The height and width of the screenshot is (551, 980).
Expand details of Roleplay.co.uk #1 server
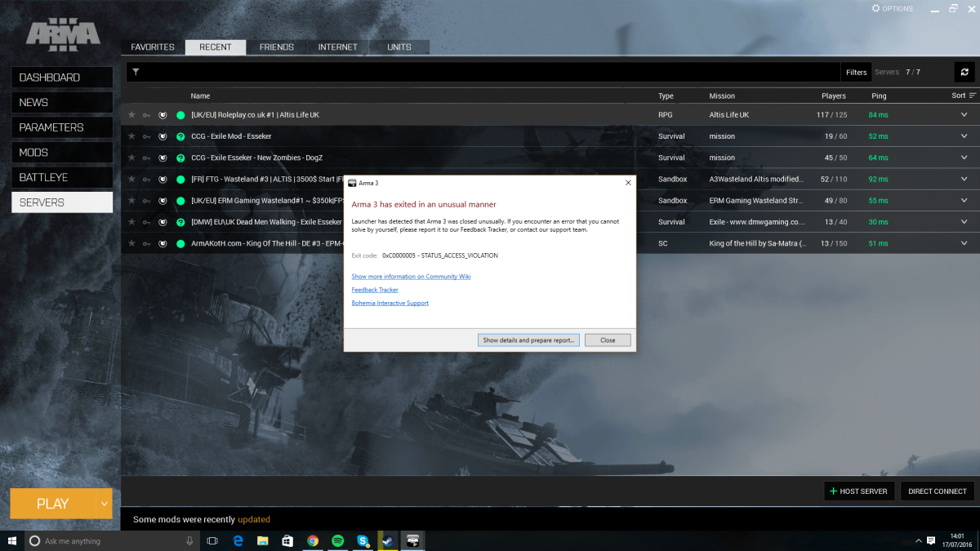964,115
